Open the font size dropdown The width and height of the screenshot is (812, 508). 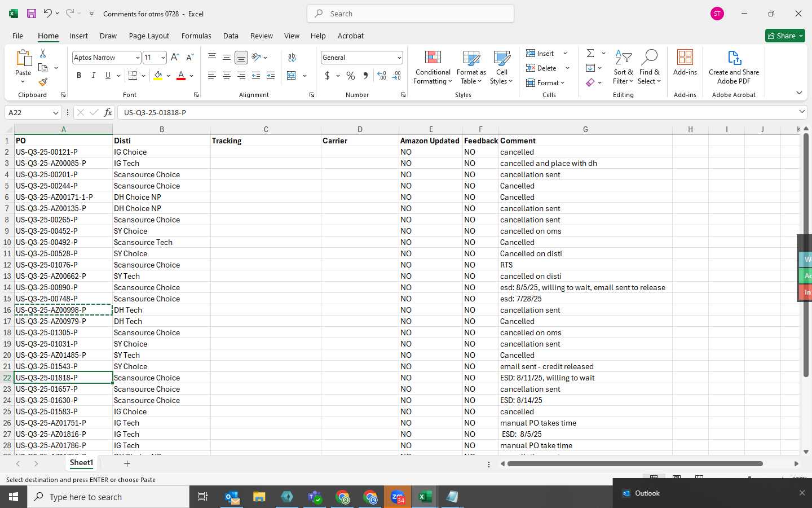click(x=163, y=58)
